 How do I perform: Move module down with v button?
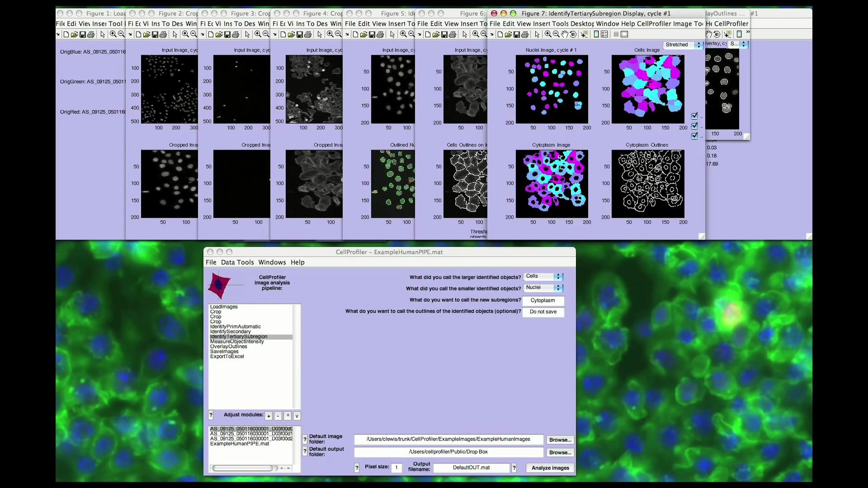tap(297, 416)
